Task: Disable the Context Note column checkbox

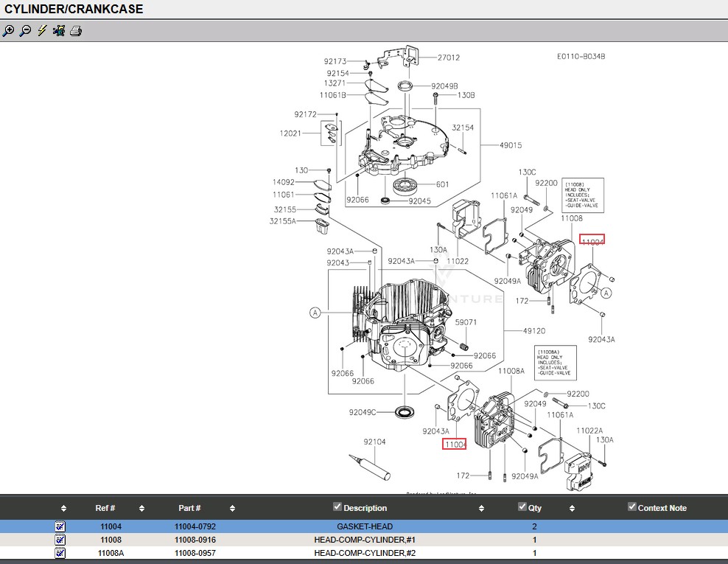Action: [631, 506]
